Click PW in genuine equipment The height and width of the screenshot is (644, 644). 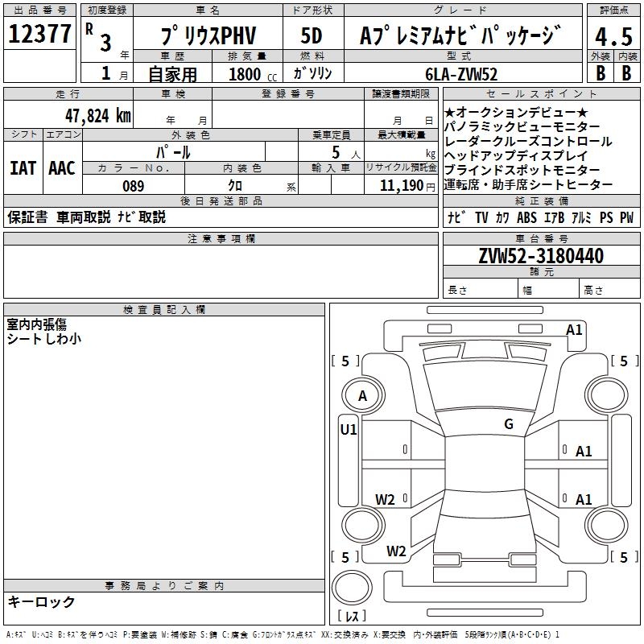pyautogui.click(x=627, y=217)
